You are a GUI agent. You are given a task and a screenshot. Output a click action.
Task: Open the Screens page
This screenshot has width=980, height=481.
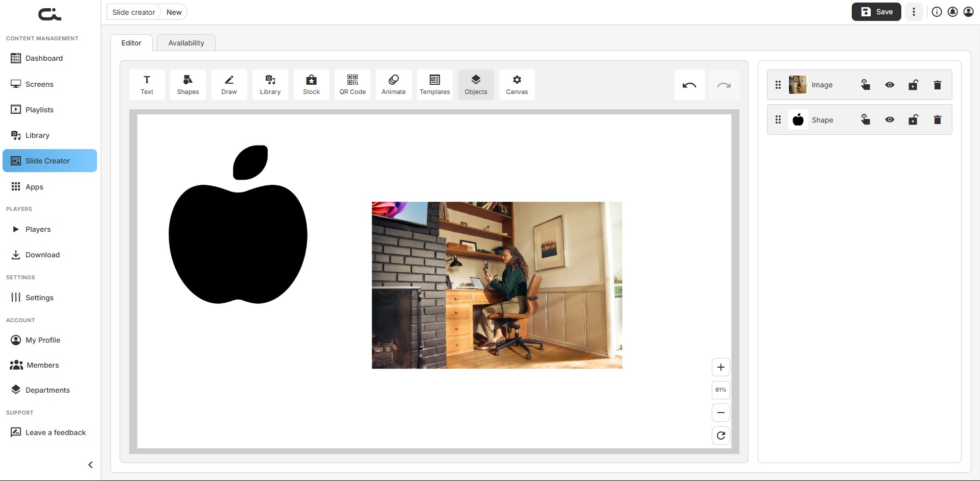point(50,84)
